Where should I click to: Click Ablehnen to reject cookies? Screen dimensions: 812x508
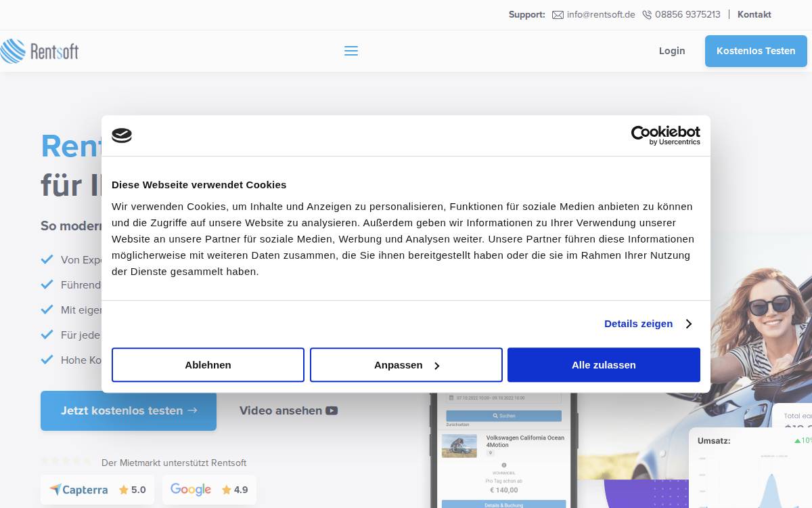pos(208,365)
